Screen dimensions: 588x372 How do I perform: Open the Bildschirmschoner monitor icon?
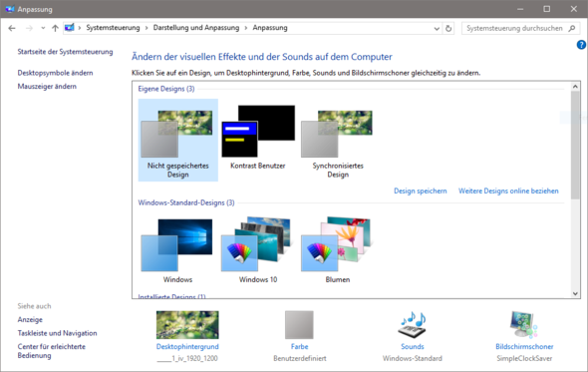(x=524, y=325)
